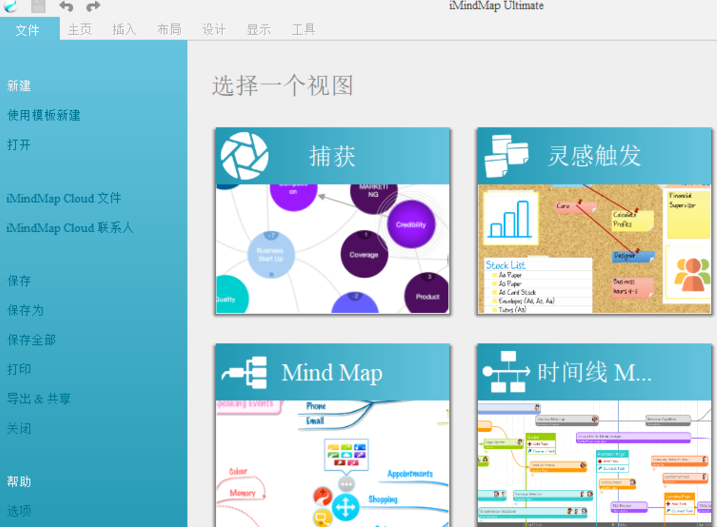The height and width of the screenshot is (527, 717).
Task: Open the 工具 tab
Action: [304, 30]
